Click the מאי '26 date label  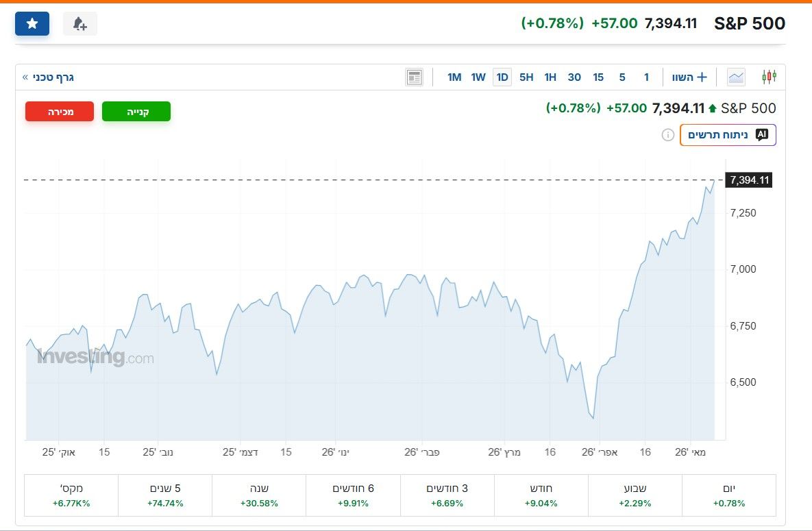pyautogui.click(x=690, y=452)
